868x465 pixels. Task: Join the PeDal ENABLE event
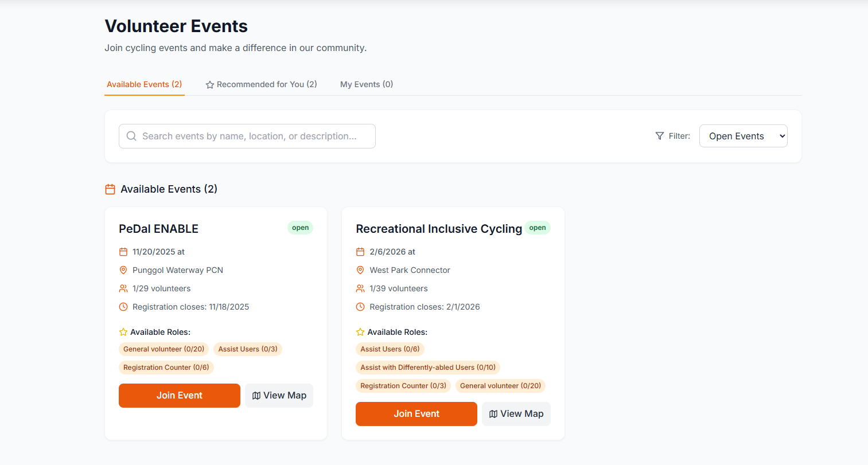(180, 396)
